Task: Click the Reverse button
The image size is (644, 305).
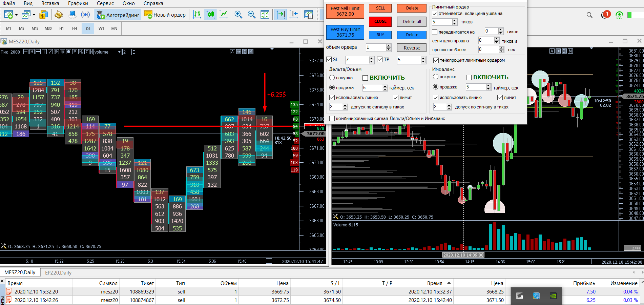Action: pyautogui.click(x=412, y=48)
